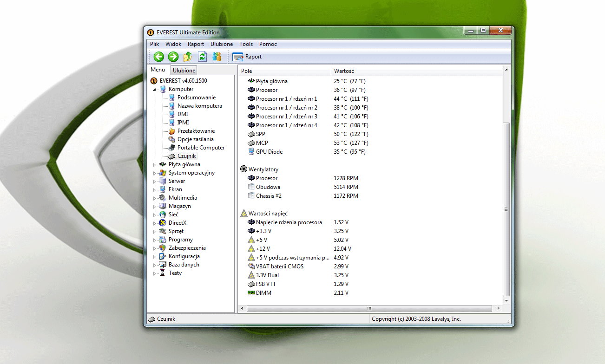This screenshot has height=364, width=605.
Task: Click the Obudowa fan row icon
Action: [251, 187]
